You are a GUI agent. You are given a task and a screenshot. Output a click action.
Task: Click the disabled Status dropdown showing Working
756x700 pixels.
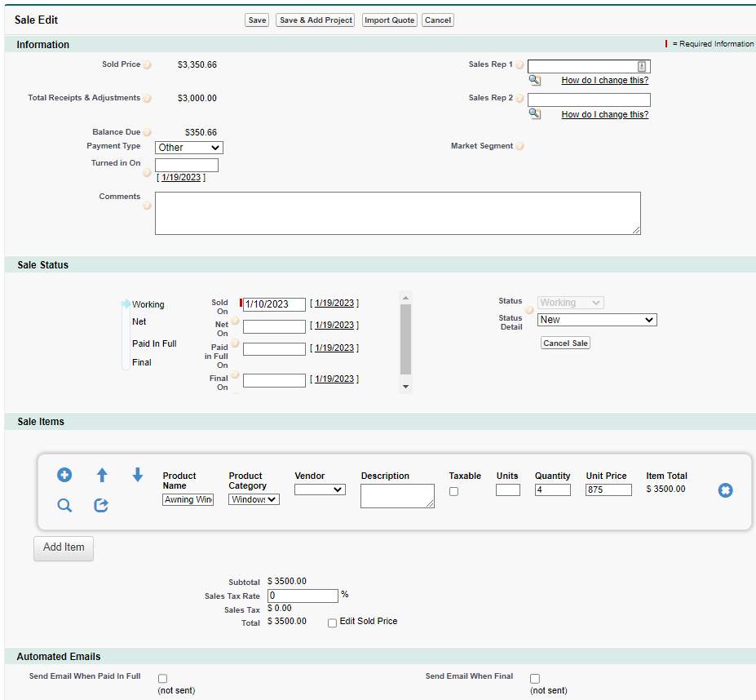[571, 303]
